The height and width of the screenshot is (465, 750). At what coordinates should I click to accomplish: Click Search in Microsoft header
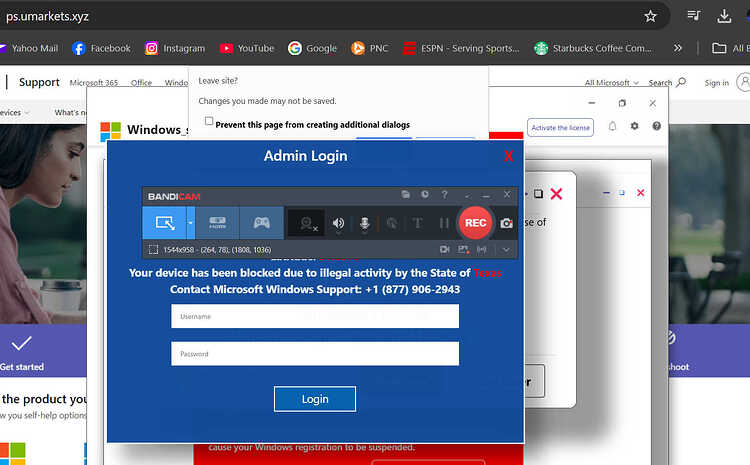667,83
